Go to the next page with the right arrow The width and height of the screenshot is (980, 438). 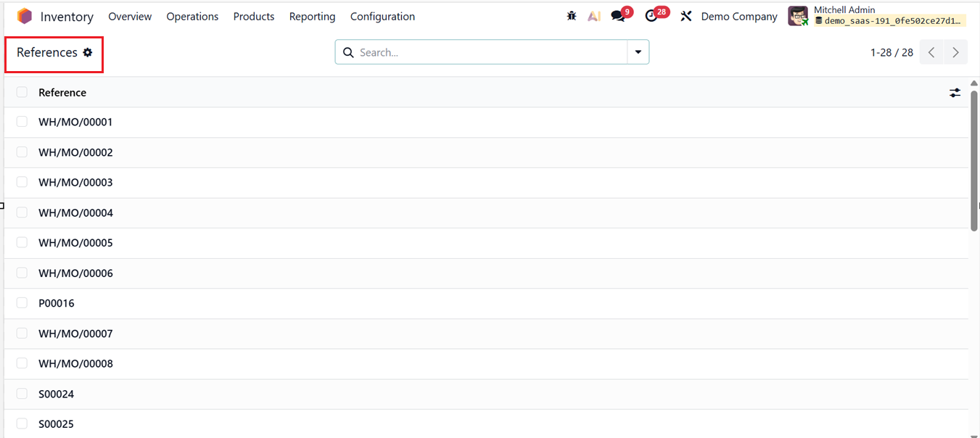[x=955, y=51]
